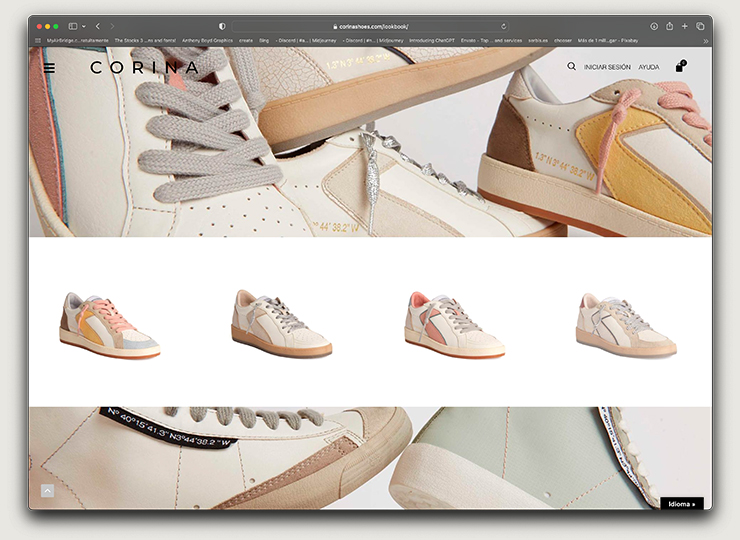This screenshot has height=540, width=740.
Task: Go forward with the Safari forward arrow
Action: (112, 26)
